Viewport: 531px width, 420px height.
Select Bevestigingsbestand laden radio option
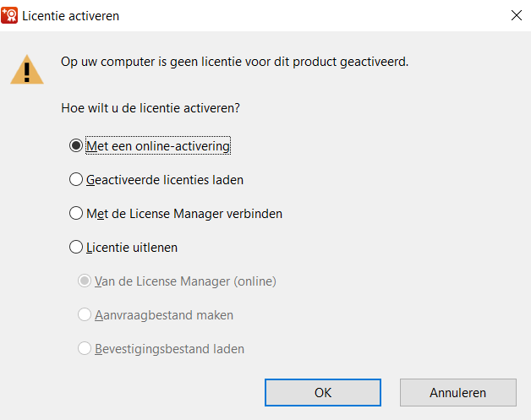[x=85, y=348]
